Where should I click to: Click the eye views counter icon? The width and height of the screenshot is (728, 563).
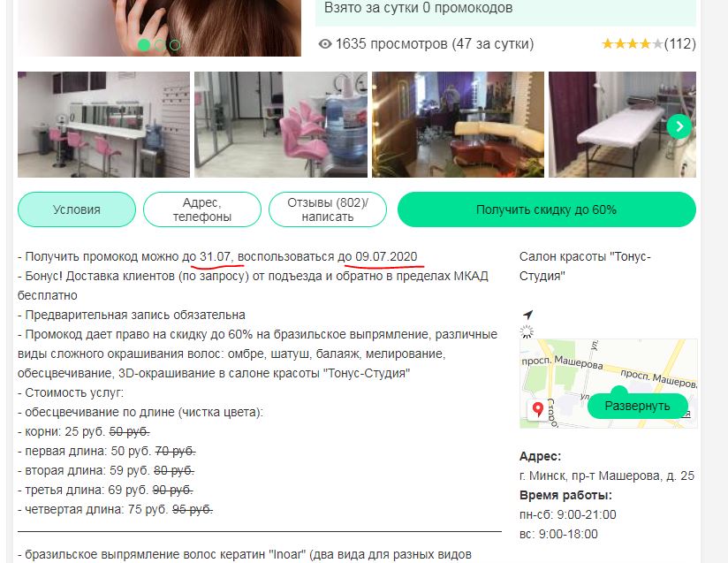(325, 43)
